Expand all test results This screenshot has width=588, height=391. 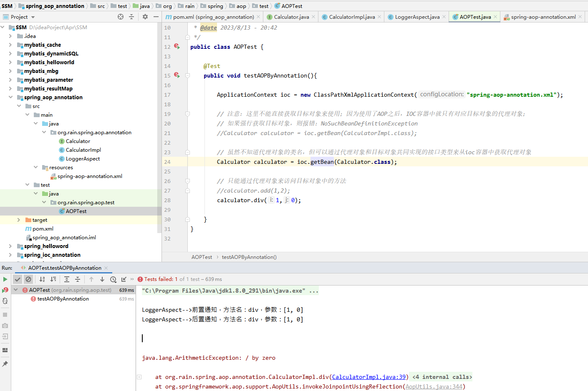point(67,279)
